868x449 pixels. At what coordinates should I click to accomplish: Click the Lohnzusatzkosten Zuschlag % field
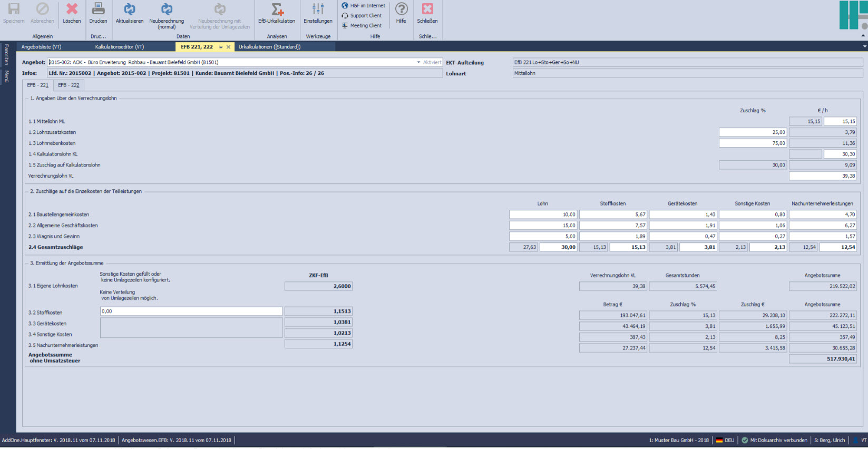click(753, 132)
